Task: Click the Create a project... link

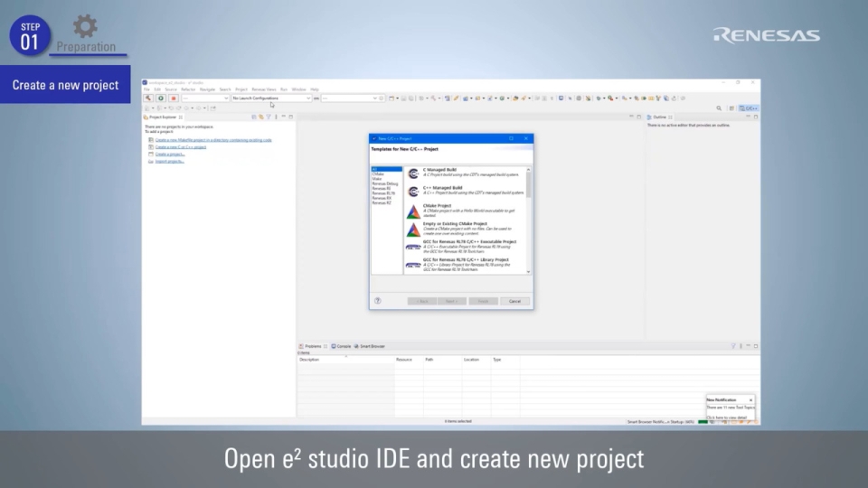Action: [170, 155]
